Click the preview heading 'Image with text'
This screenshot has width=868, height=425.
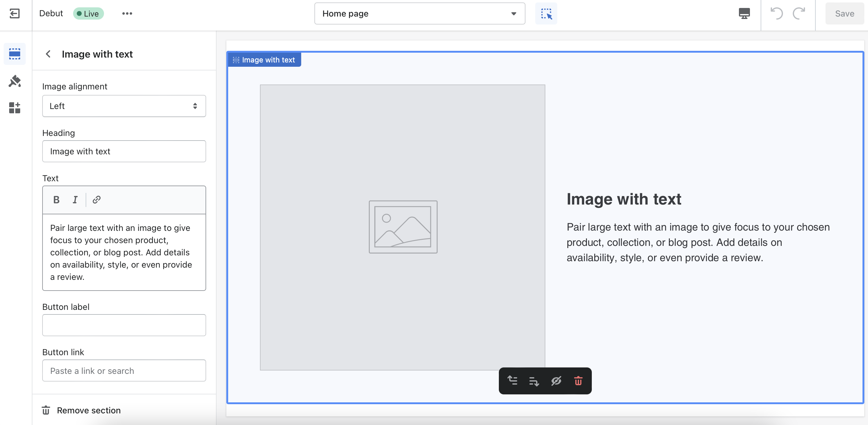click(x=624, y=199)
